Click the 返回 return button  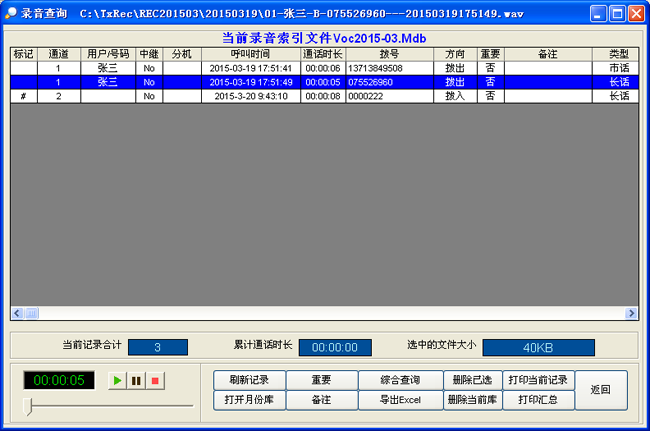coord(600,389)
